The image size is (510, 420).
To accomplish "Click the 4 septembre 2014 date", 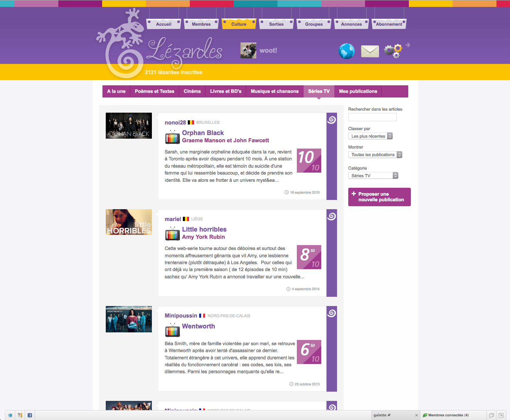I will [306, 289].
